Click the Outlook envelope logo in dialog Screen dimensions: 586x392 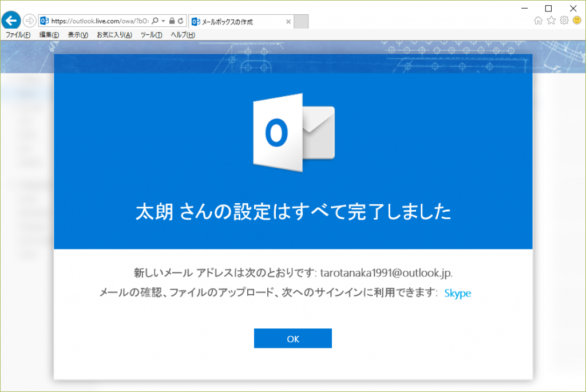click(294, 132)
